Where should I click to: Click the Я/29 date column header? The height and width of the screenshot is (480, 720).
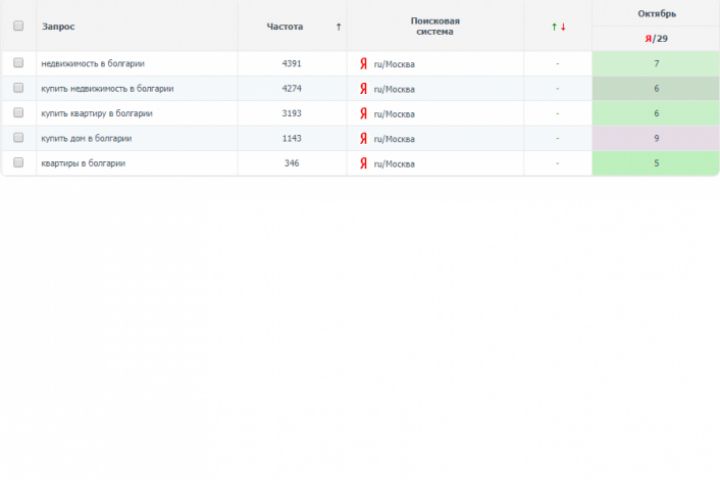pyautogui.click(x=656, y=38)
